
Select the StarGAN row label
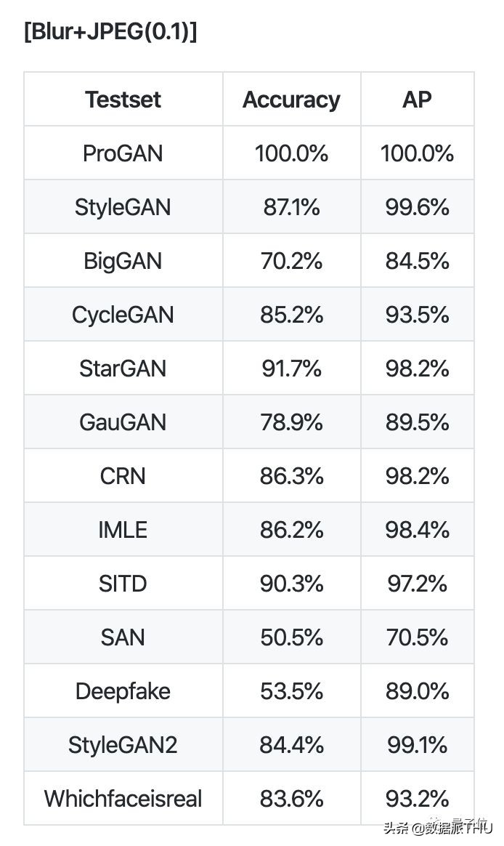tap(123, 368)
